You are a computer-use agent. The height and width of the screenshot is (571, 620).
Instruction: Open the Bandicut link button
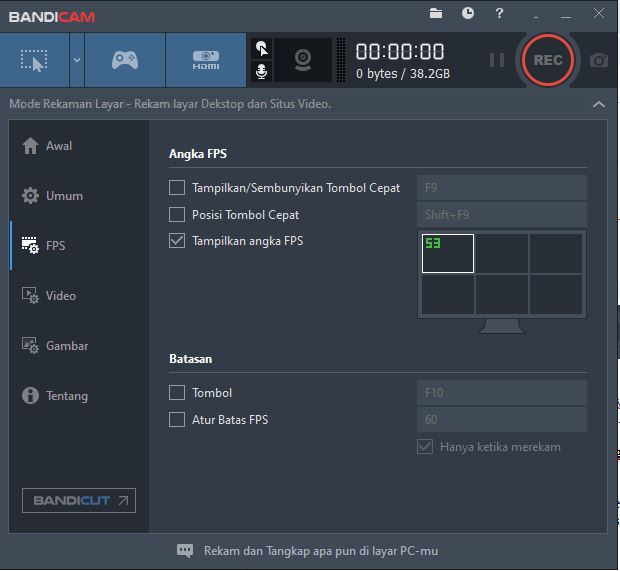79,501
